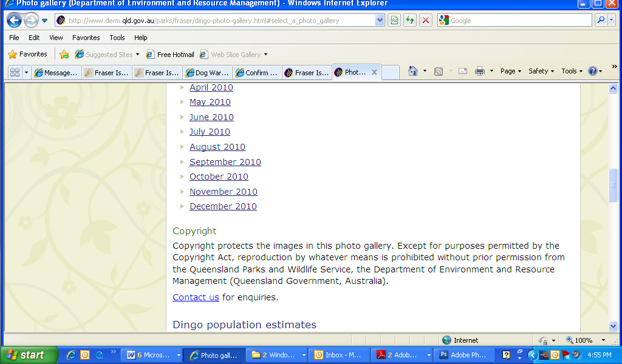This screenshot has height=364, width=622.
Task: Switch to the Dog War tab
Action: 207,73
